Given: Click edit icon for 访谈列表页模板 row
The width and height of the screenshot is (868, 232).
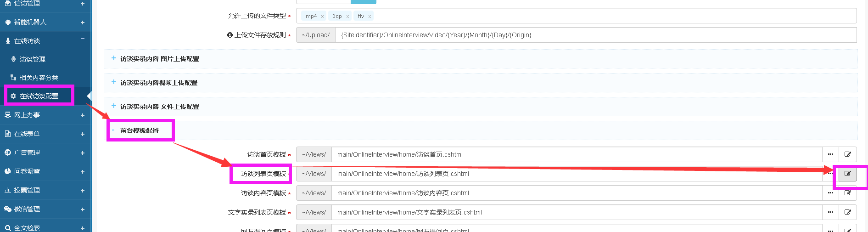Looking at the screenshot, I should [x=847, y=174].
